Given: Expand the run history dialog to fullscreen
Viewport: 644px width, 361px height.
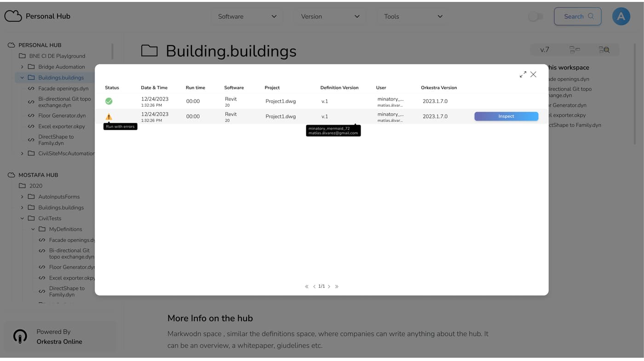Looking at the screenshot, I should click(523, 74).
